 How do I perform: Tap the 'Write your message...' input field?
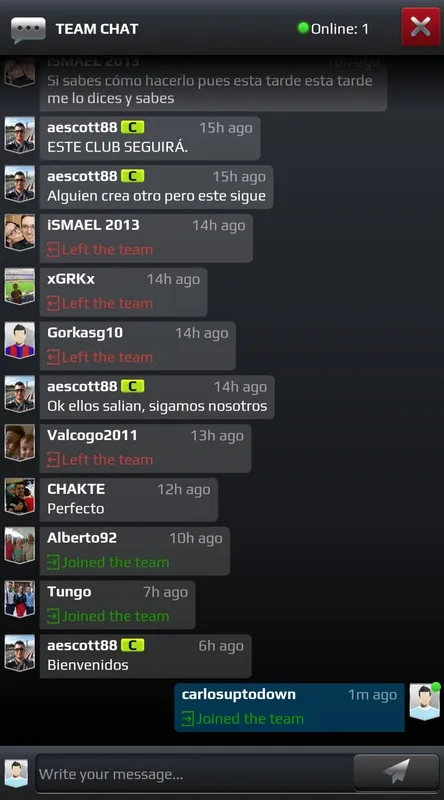[x=195, y=774]
